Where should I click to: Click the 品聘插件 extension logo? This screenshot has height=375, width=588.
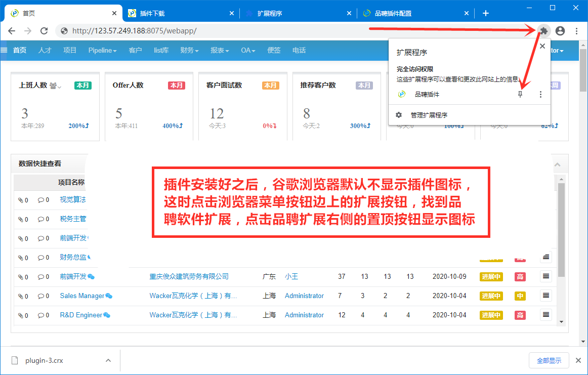tap(400, 94)
